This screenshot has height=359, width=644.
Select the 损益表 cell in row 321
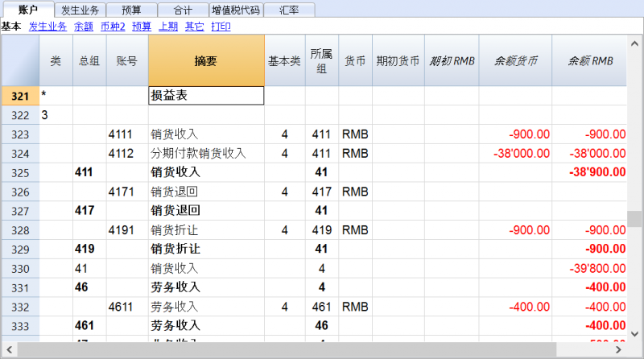[206, 95]
